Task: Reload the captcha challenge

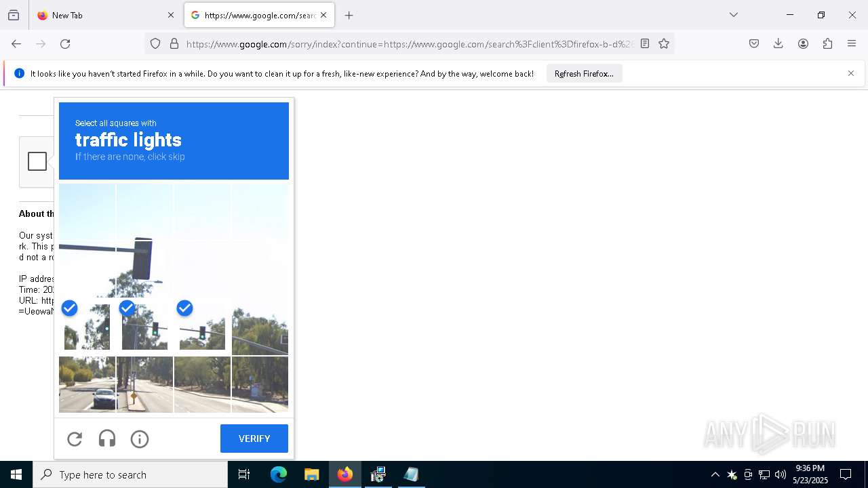Action: click(x=75, y=439)
